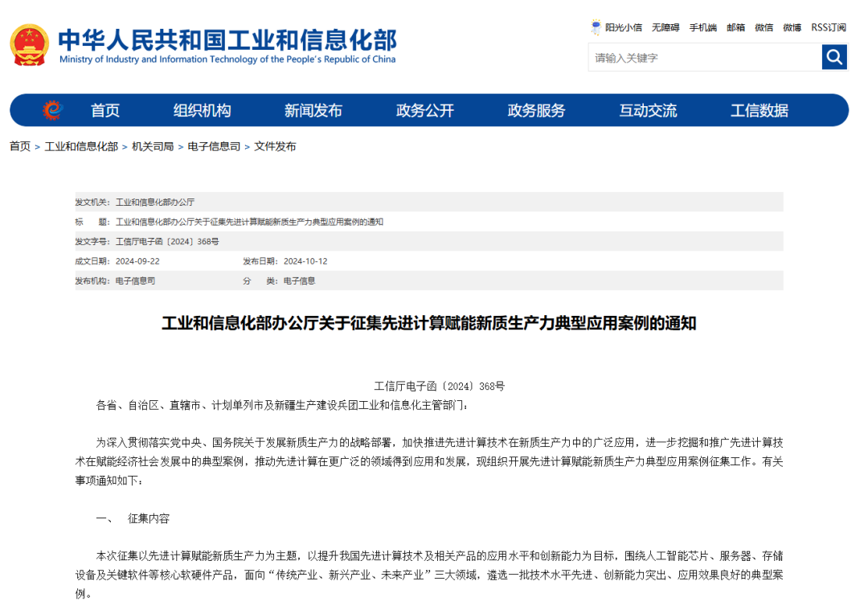Open the 新闻发布 menu
The width and height of the screenshot is (868, 614).
313,111
